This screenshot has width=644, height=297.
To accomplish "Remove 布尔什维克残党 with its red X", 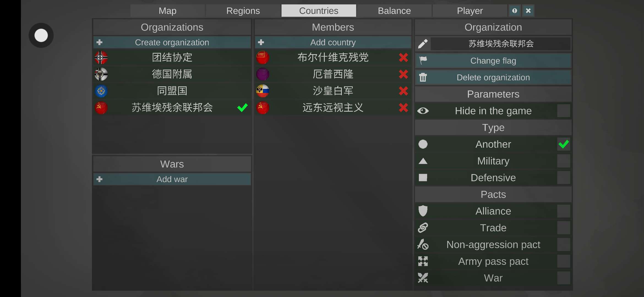I will (x=403, y=57).
